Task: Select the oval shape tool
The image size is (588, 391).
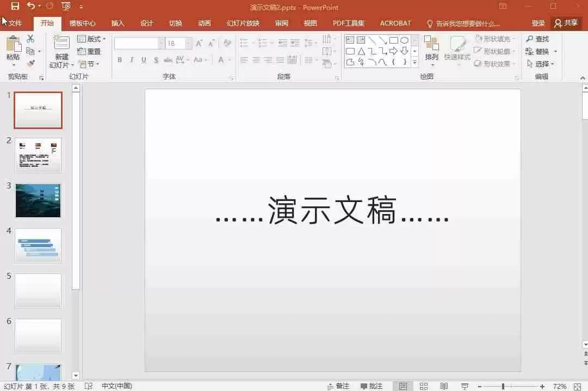Action: click(405, 39)
